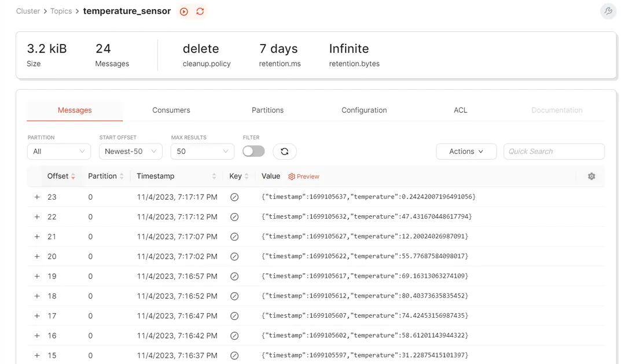Expand the message row at offset 20
Viewport: 625px width, 364px height.
(x=36, y=256)
